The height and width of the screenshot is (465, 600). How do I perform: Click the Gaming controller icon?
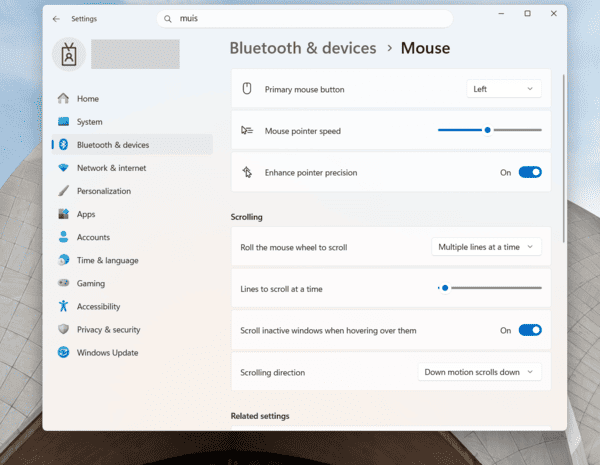coord(64,283)
